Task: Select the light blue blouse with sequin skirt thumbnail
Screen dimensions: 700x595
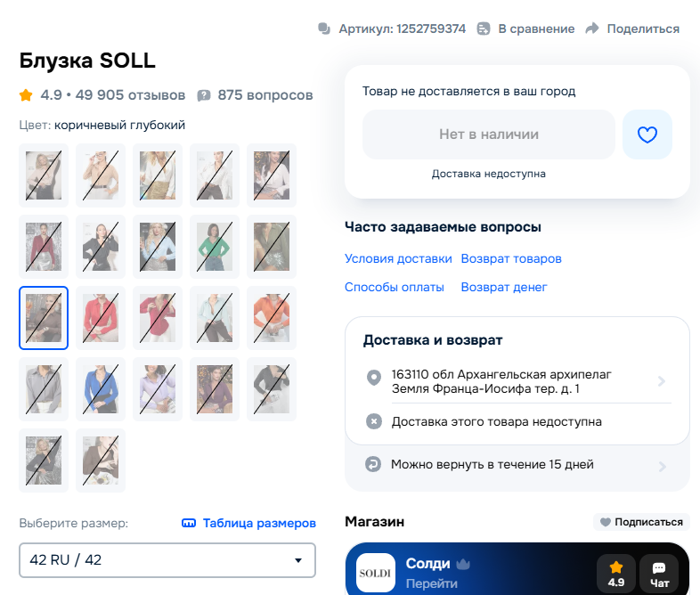Action: pos(158,247)
